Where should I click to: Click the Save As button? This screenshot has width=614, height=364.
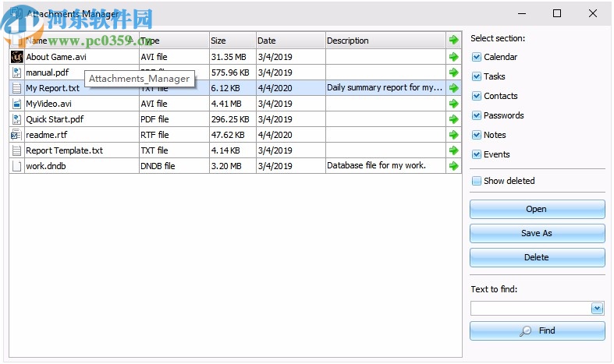coord(538,233)
